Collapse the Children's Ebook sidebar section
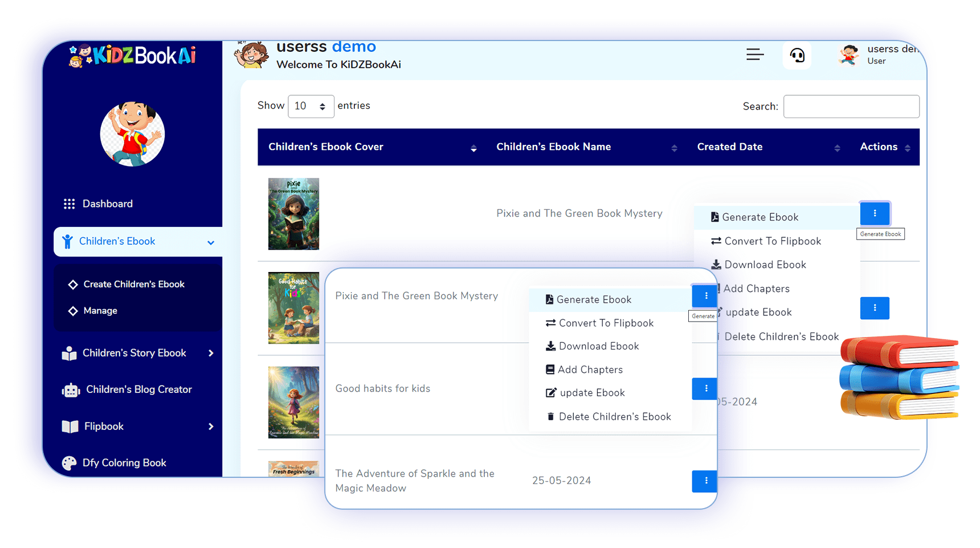 pos(210,242)
